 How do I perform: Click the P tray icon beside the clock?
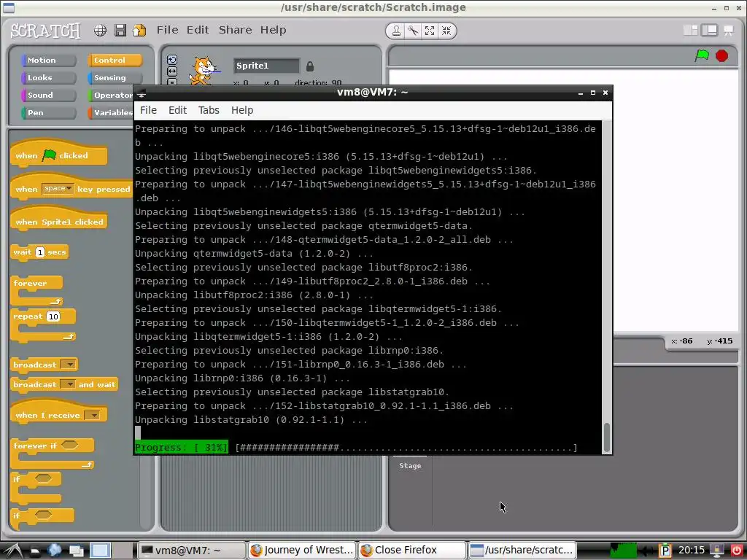click(665, 551)
